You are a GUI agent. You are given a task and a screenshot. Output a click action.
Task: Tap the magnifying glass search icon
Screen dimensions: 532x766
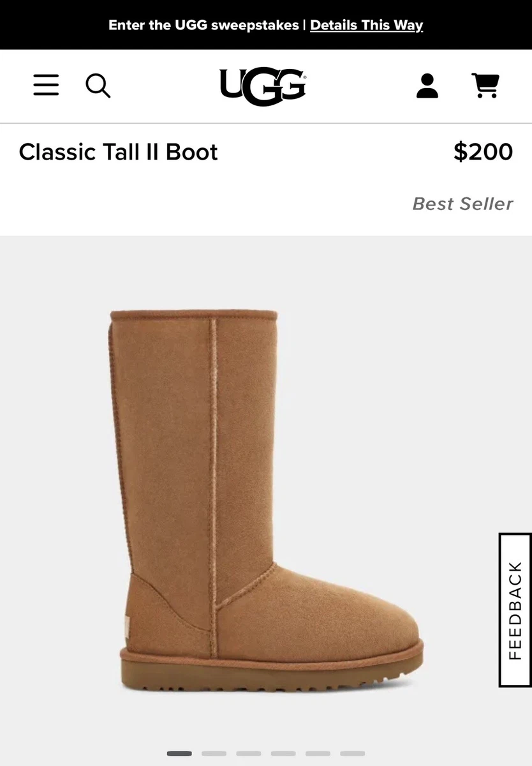click(98, 86)
